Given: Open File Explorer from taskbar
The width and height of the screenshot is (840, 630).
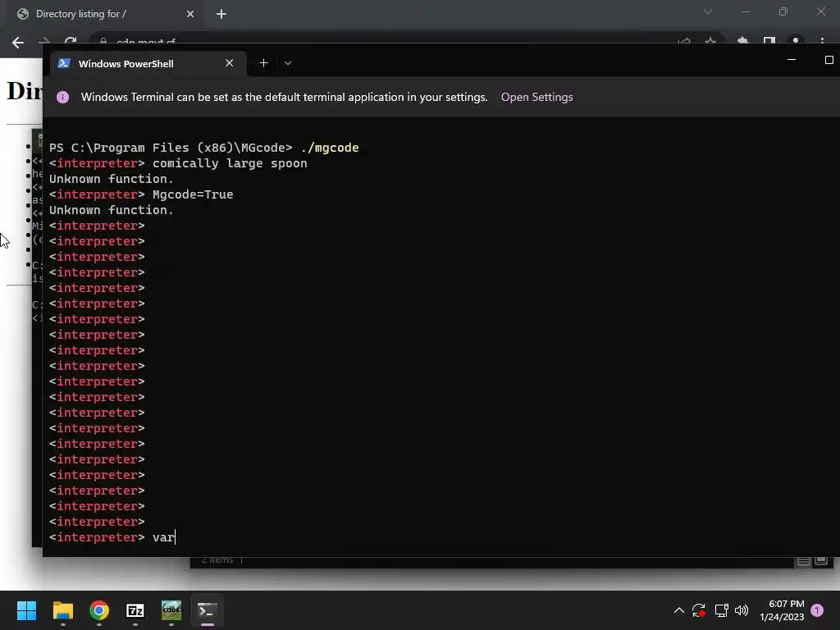Looking at the screenshot, I should pyautogui.click(x=62, y=610).
